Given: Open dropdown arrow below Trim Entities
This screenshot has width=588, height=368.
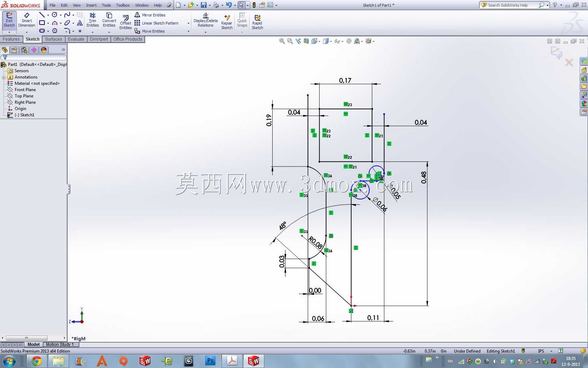Looking at the screenshot, I should point(93,32).
